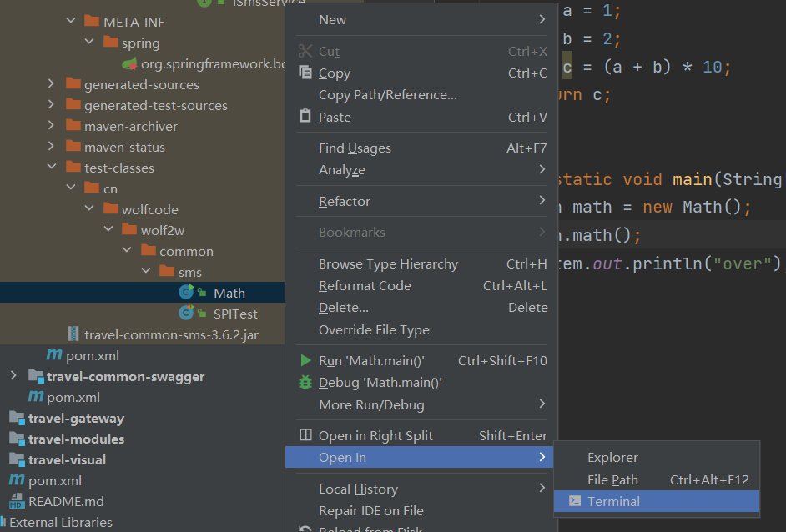
Task: Open the Refactor submenu
Action: click(421, 202)
